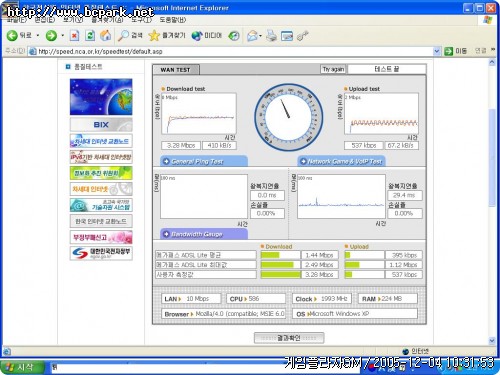Open General Ping Test section

pos(204,161)
